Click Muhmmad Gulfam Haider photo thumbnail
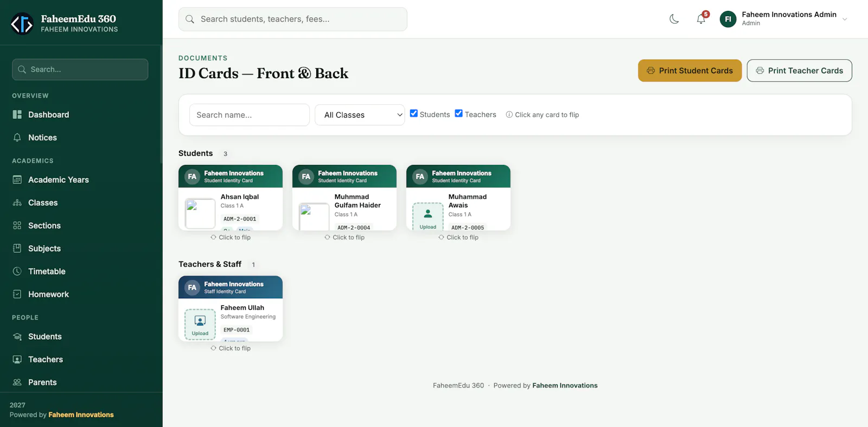The image size is (868, 427). click(x=314, y=216)
